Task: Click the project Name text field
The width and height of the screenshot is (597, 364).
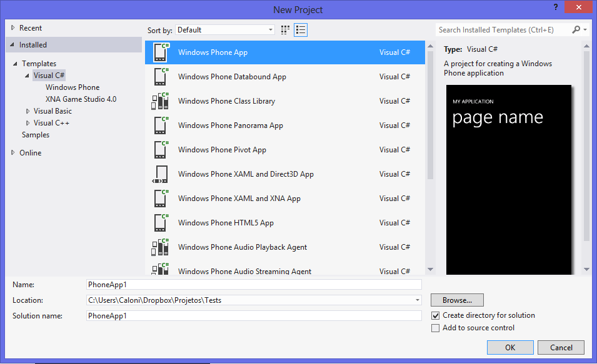Action: [254, 285]
